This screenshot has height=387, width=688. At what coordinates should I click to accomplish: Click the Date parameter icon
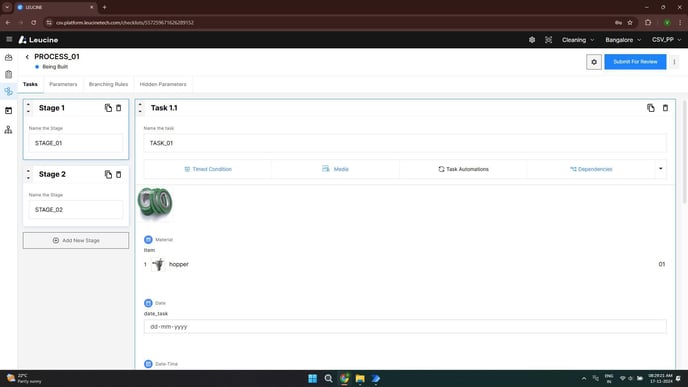tap(148, 303)
